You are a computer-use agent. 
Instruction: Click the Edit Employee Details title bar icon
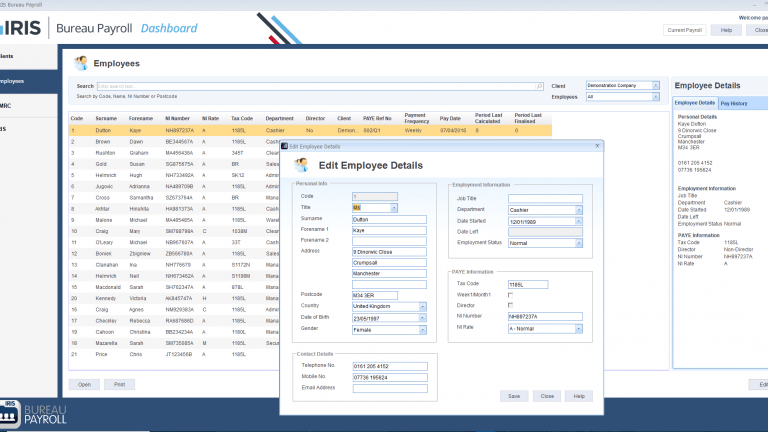285,146
